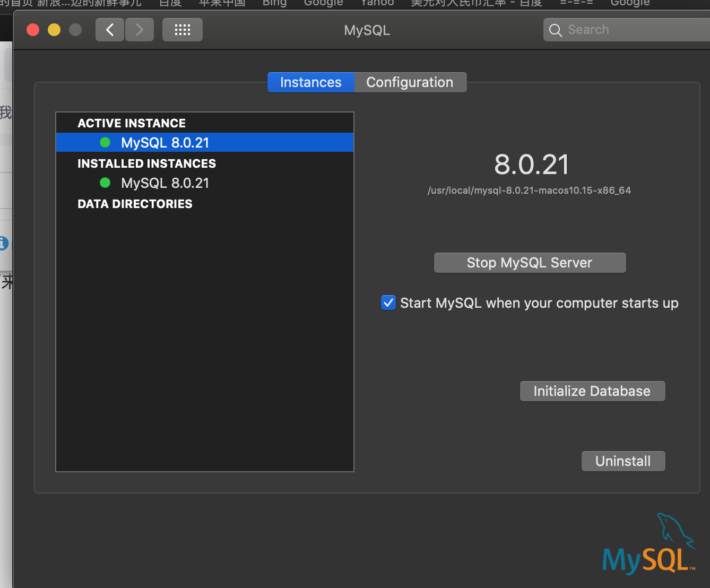Minimize the MySQL window with yellow button
The height and width of the screenshot is (588, 710).
(x=54, y=30)
